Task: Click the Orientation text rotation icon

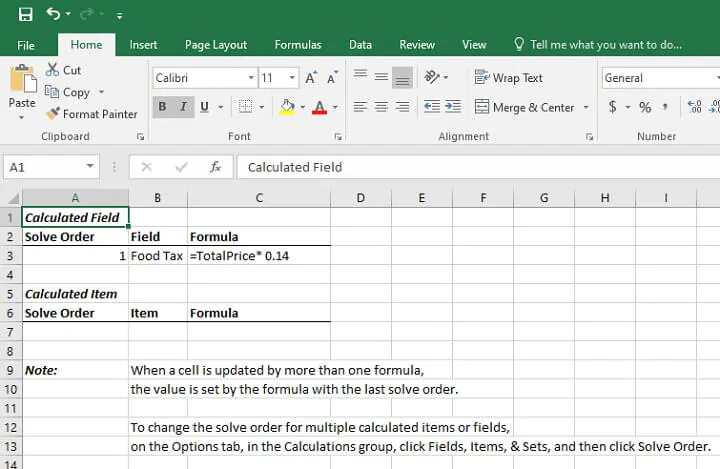Action: coord(432,77)
